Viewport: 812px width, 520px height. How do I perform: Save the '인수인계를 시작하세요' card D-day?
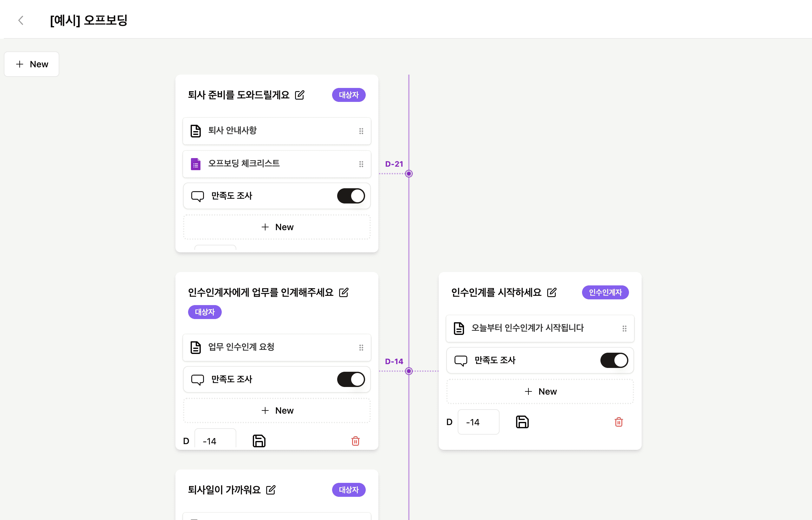522,422
